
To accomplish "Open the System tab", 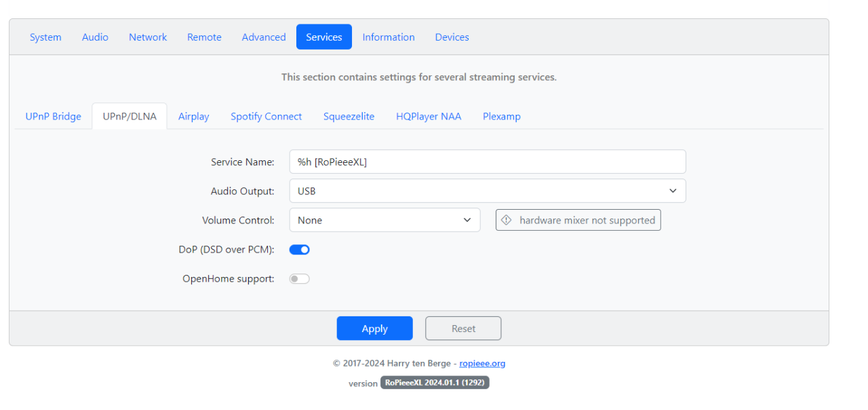I will (x=45, y=37).
